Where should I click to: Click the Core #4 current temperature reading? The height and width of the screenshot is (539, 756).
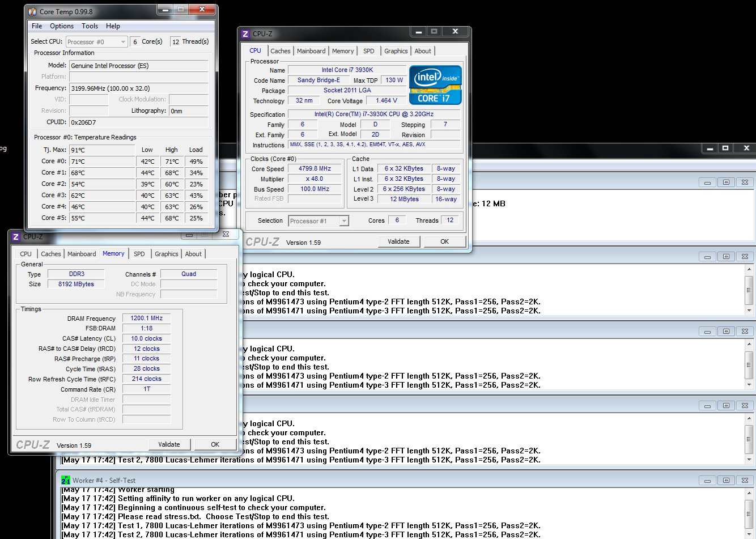pos(102,207)
